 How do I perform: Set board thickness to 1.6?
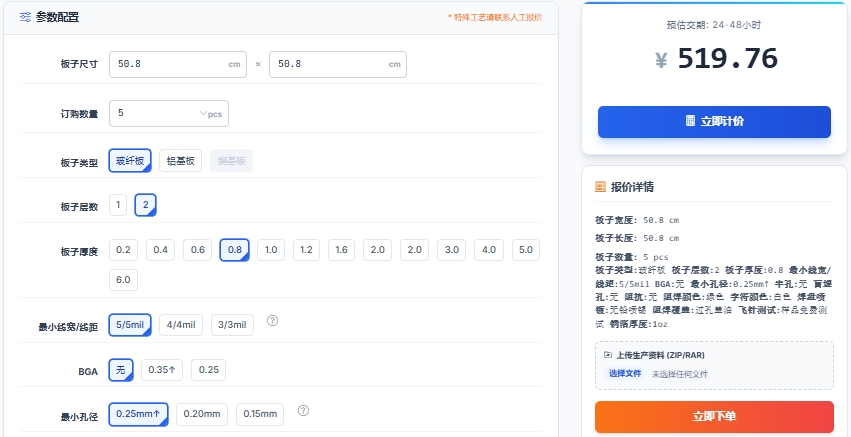click(x=342, y=249)
